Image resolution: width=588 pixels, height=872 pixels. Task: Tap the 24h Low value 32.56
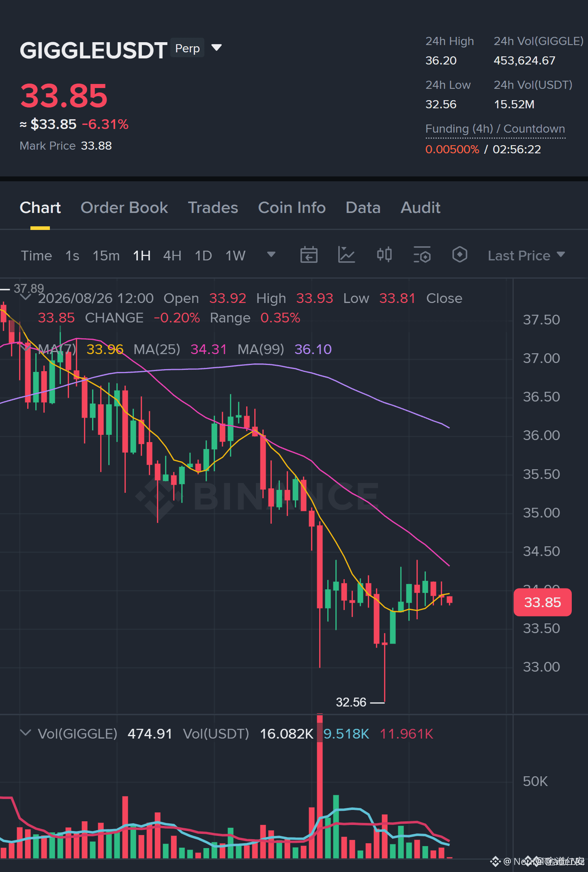coord(441,105)
